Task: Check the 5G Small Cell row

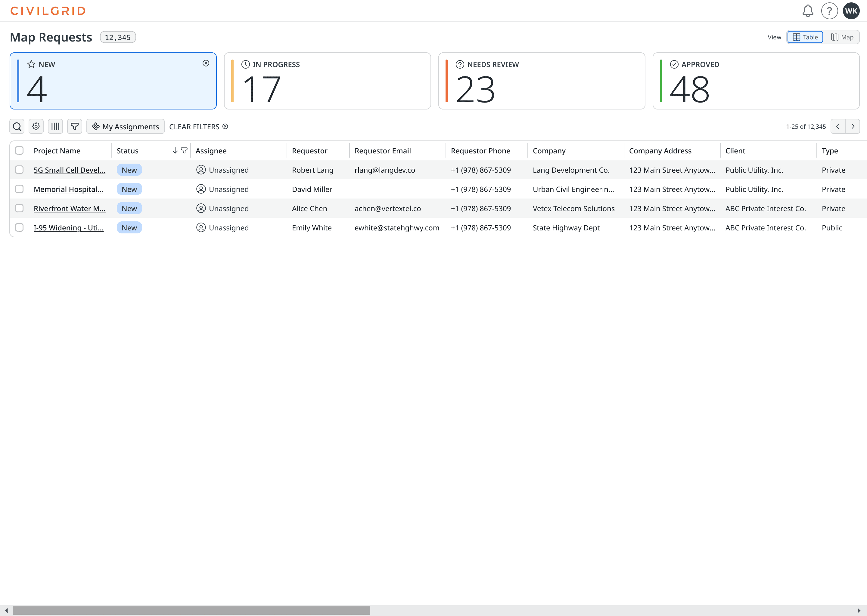Action: pos(19,170)
